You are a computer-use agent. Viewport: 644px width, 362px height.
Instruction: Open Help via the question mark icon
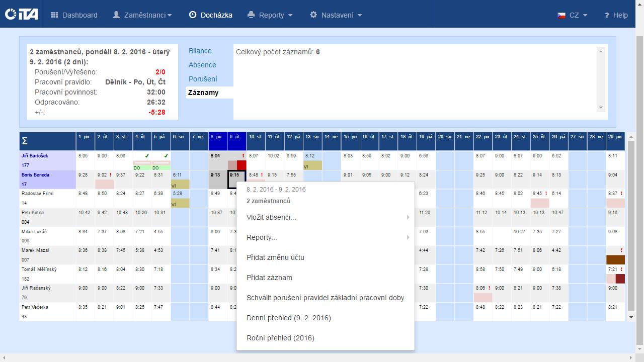[x=607, y=16]
